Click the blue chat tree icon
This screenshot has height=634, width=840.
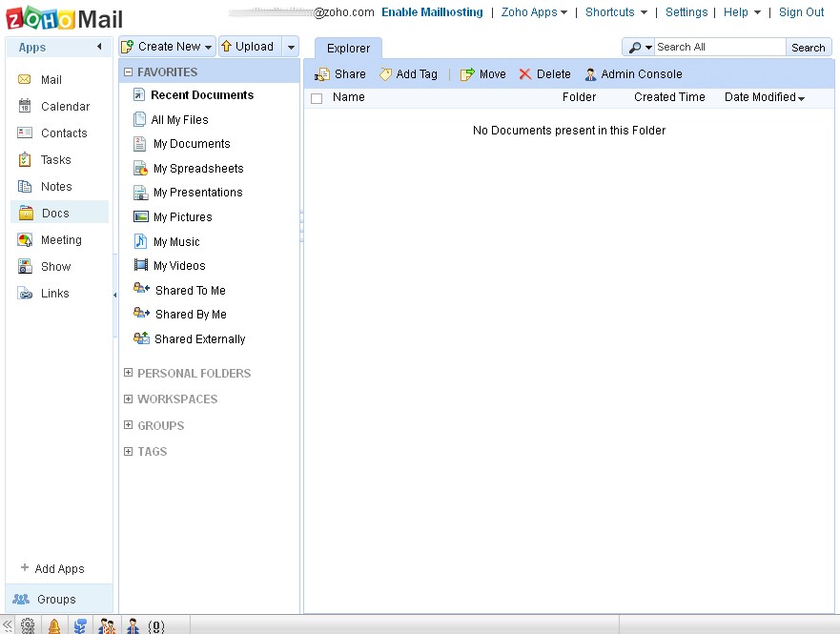[80, 626]
